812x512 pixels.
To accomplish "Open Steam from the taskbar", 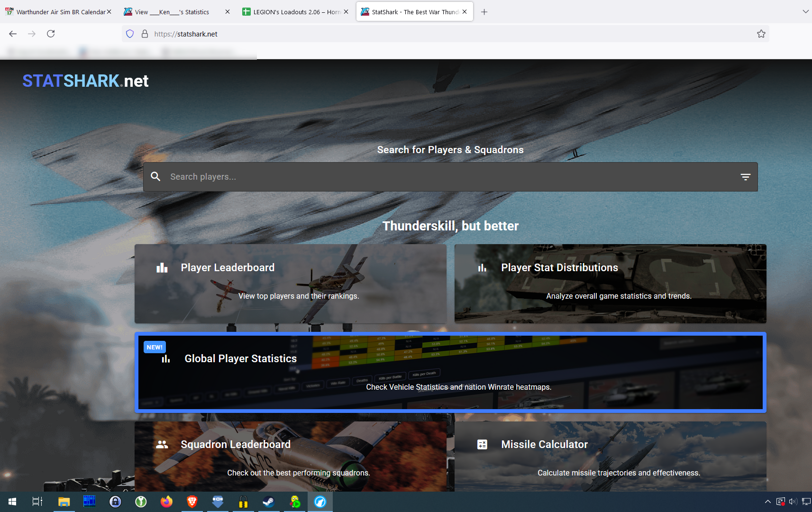I will click(269, 502).
